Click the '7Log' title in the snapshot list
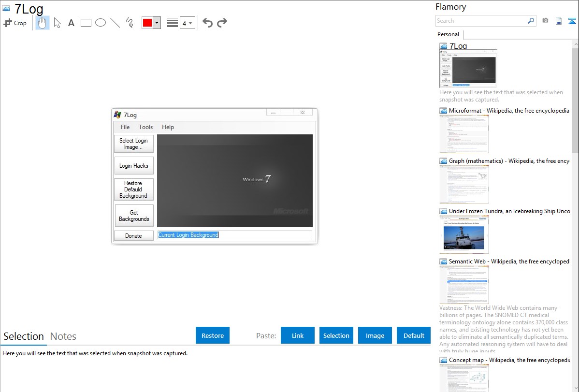The image size is (579, 392). pos(458,46)
